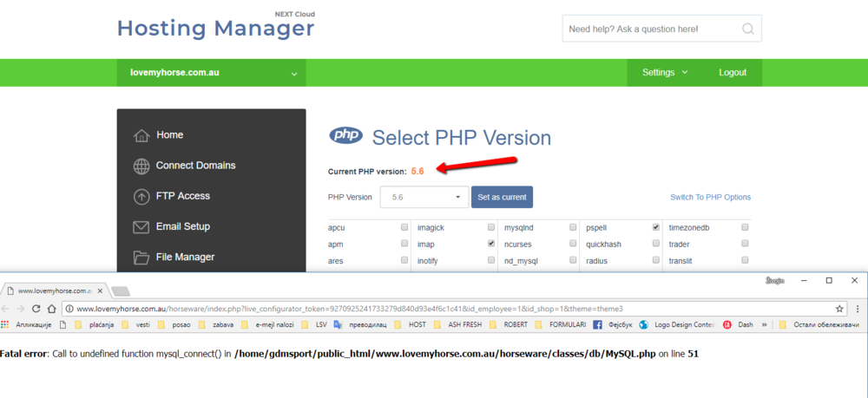Viewport: 868px width, 398px height.
Task: Click the Email Setup envelope icon
Action: [x=141, y=226]
